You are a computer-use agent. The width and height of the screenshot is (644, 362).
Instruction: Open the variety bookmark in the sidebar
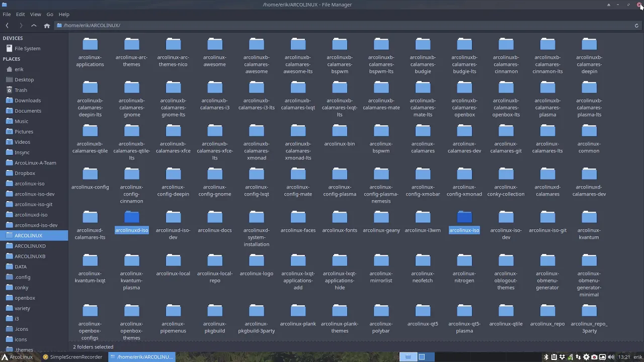point(34,308)
